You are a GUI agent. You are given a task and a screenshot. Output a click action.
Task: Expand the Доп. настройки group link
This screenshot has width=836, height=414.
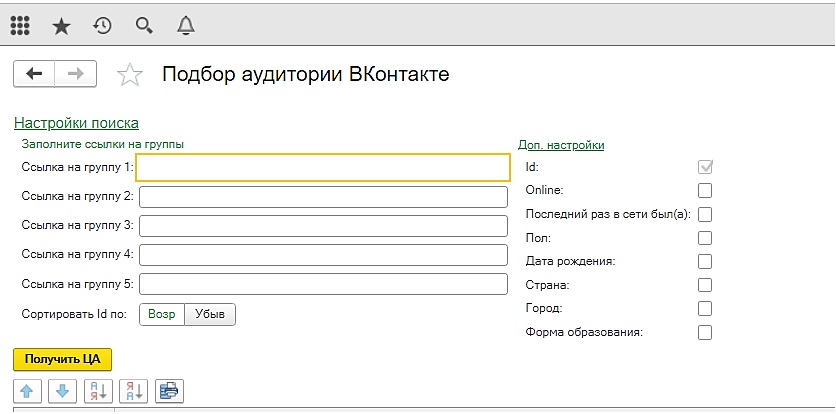(x=561, y=145)
